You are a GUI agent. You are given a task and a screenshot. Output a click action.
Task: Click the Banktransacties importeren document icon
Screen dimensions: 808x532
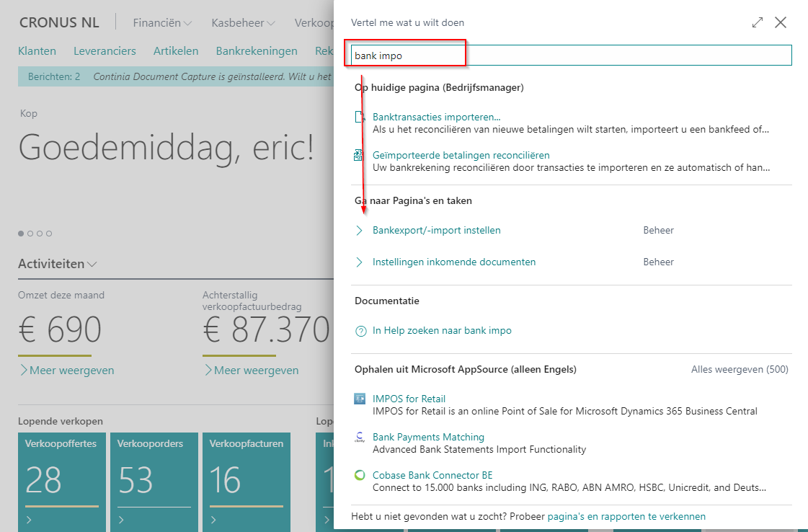coord(360,118)
